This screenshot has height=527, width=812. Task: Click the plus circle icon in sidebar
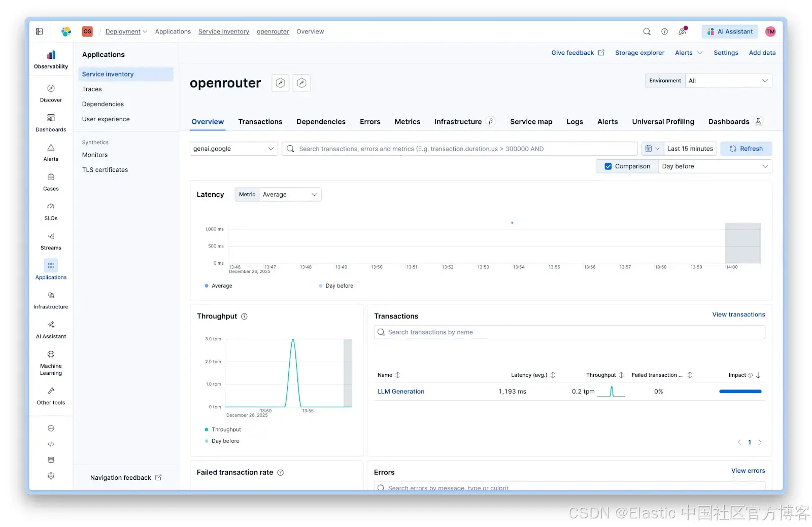click(51, 428)
